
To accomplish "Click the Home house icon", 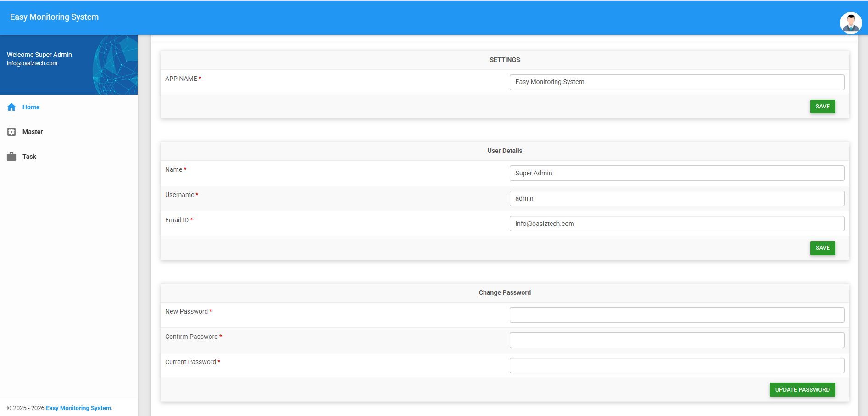I will [11, 107].
